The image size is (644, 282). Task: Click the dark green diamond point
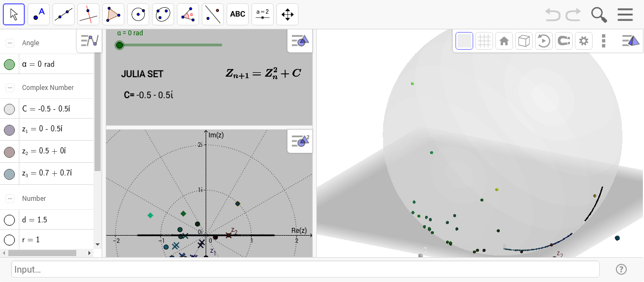click(x=184, y=214)
